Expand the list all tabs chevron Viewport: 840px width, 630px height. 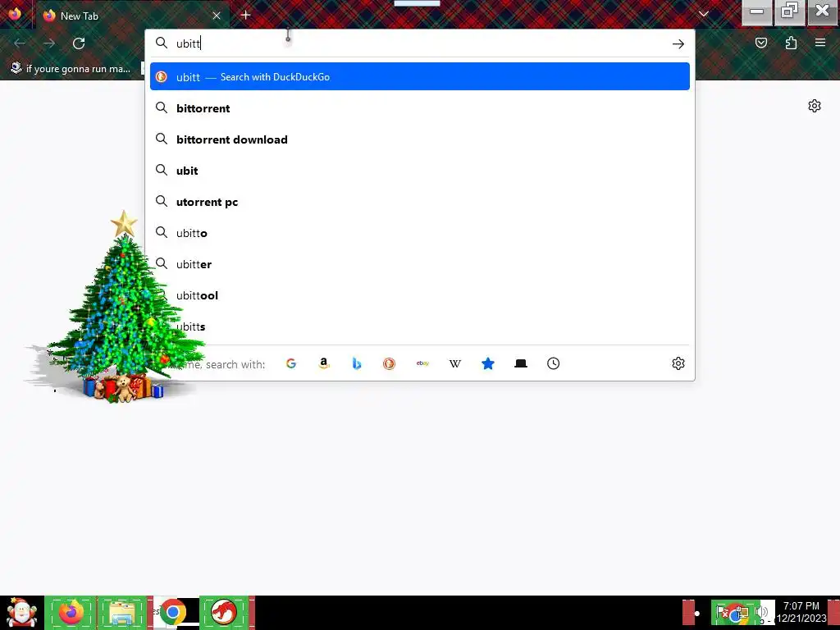click(704, 15)
